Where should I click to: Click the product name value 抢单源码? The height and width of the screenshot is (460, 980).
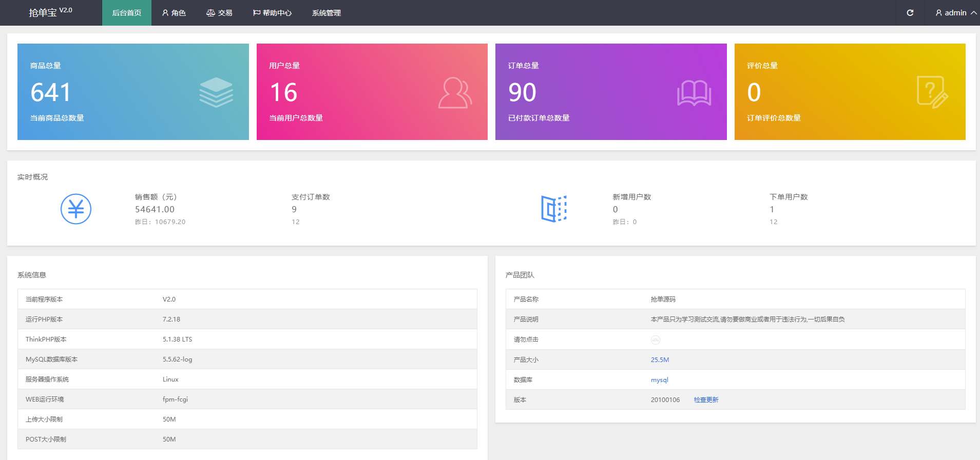663,299
